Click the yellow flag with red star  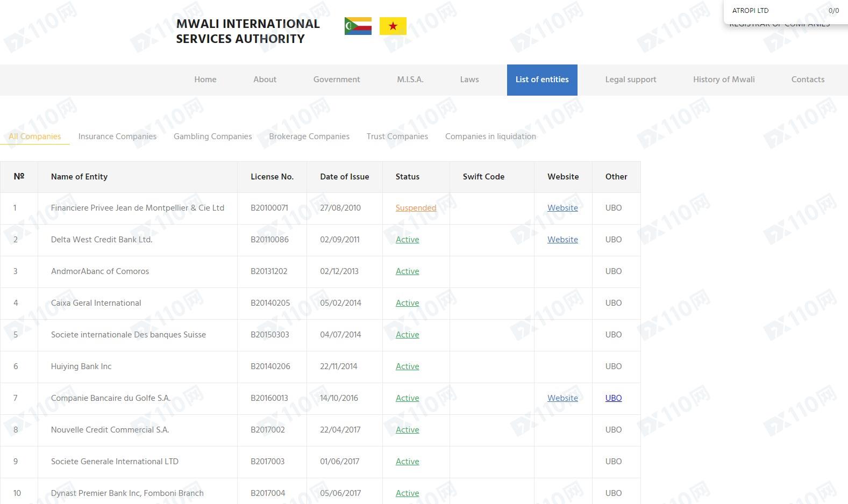coord(393,26)
